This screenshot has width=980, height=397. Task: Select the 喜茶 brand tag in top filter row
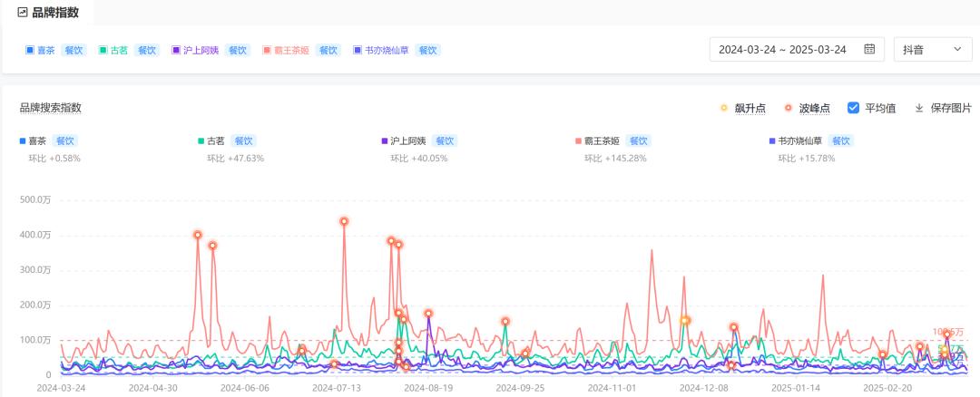pyautogui.click(x=45, y=51)
